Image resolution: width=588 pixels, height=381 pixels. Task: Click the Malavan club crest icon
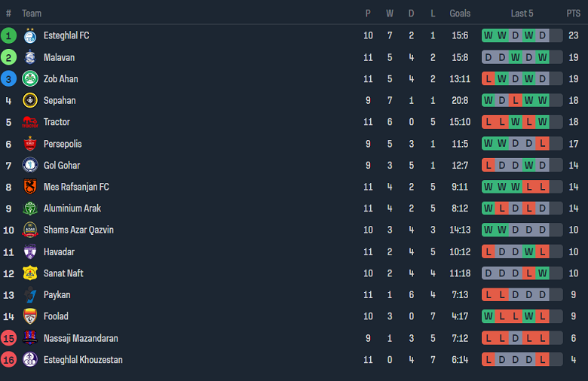coord(30,57)
